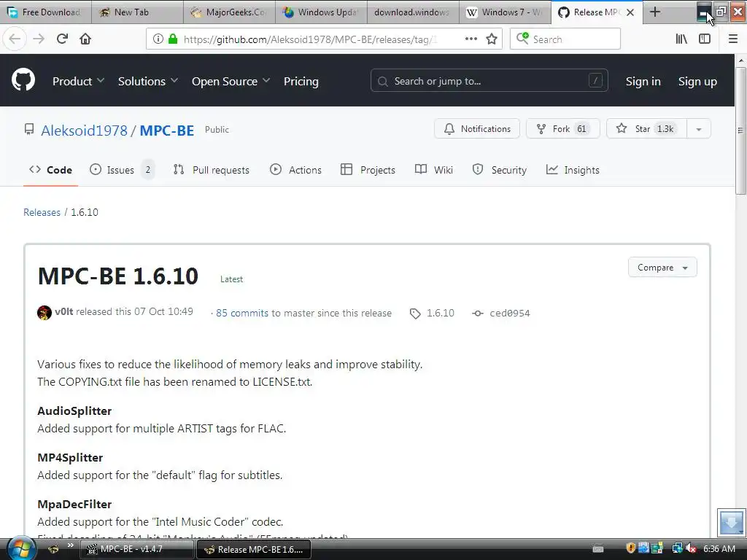The image size is (747, 560).
Task: Click the security shield tray icon
Action: pos(631,548)
